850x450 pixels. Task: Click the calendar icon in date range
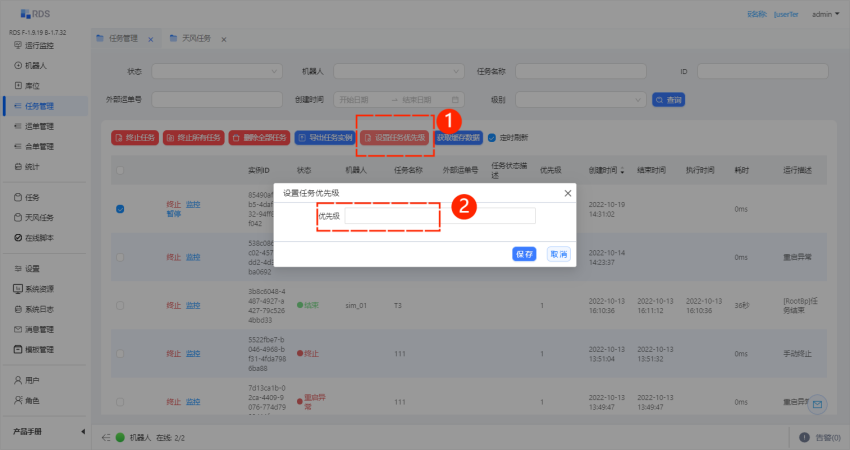click(x=456, y=100)
